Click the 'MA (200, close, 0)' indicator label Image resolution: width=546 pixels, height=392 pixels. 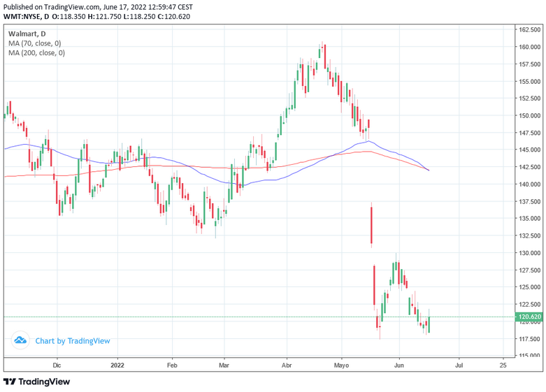tap(36, 53)
